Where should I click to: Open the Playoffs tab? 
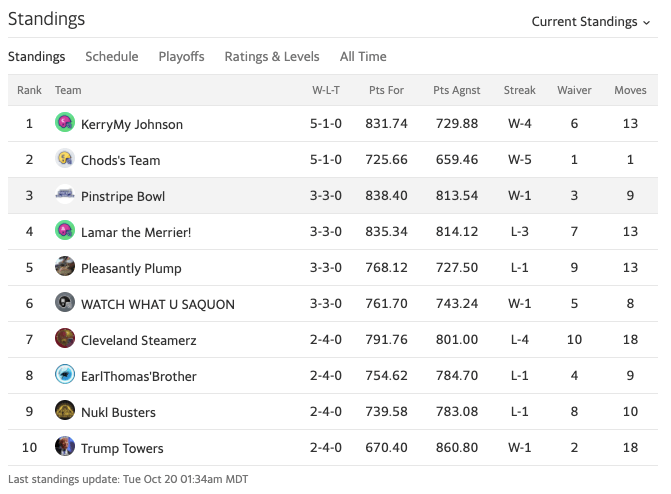click(x=181, y=57)
